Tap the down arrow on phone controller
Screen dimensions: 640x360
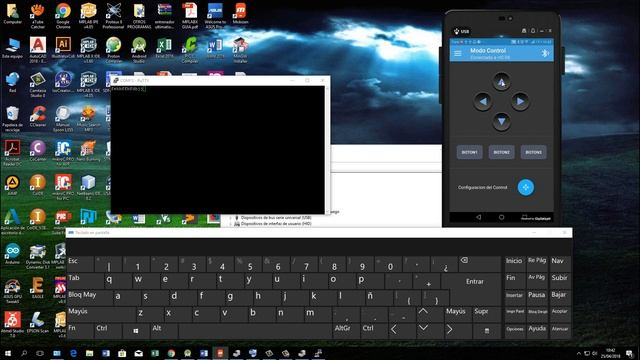pos(501,121)
